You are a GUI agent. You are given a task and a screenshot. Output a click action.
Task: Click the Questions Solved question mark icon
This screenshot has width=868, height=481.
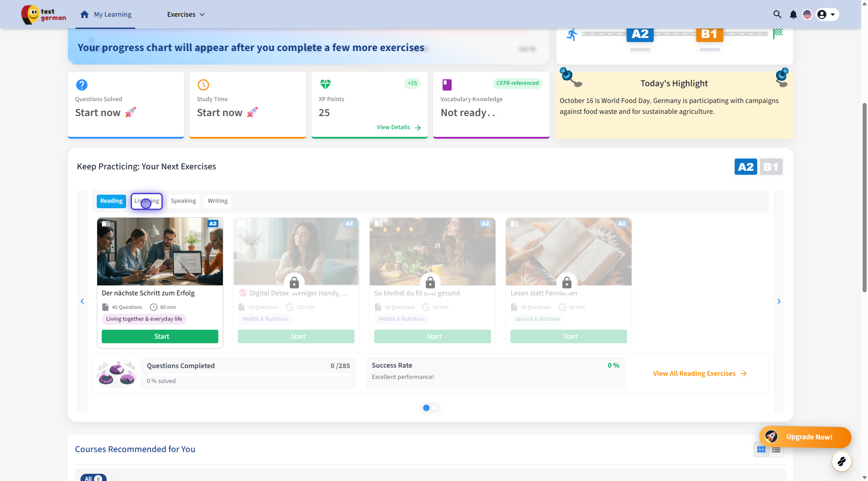coord(82,85)
